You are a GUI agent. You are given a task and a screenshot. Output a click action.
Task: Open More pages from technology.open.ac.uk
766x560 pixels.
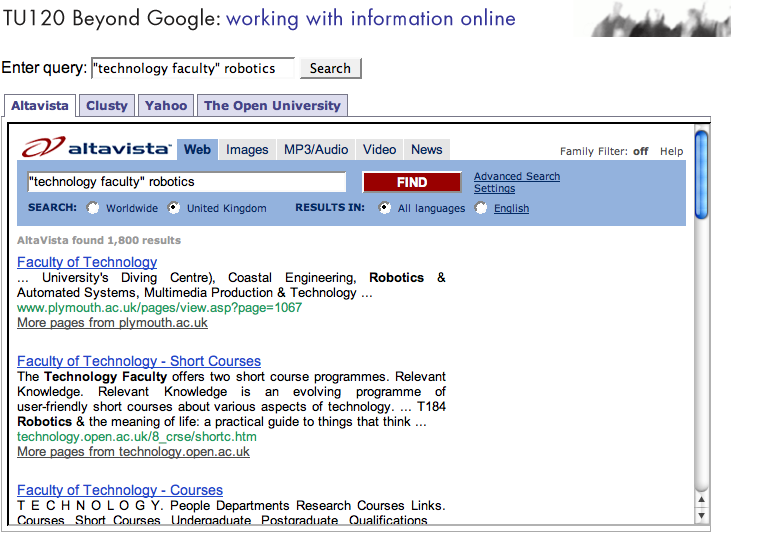pos(133,452)
